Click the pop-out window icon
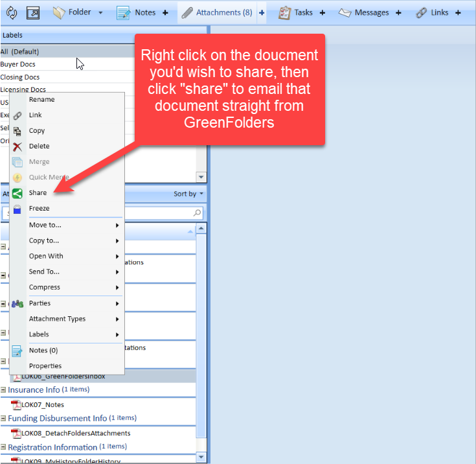Image resolution: width=476 pixels, height=464 pixels. point(33,13)
